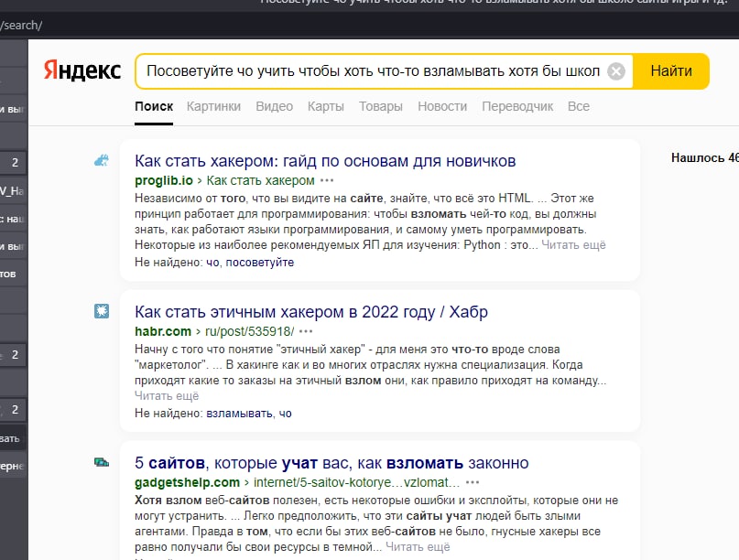Open 'Как стать этичным хакером в 2022' link
This screenshot has height=560, width=739.
click(311, 312)
